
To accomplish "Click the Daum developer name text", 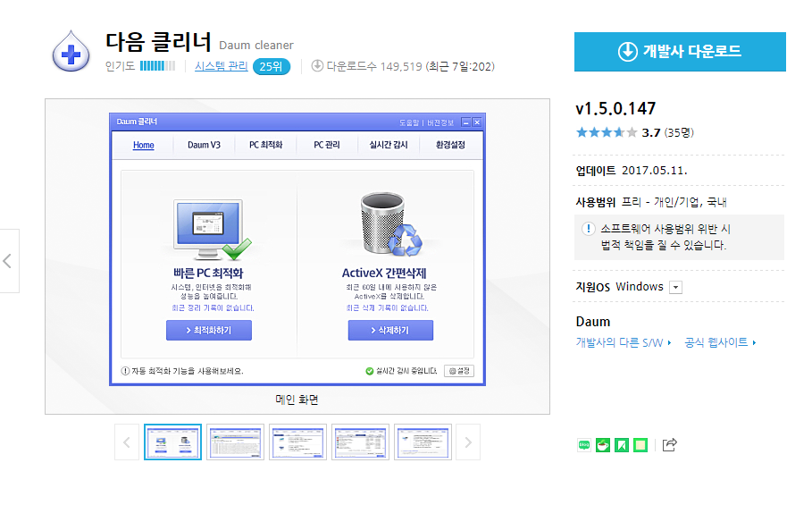I will point(593,322).
